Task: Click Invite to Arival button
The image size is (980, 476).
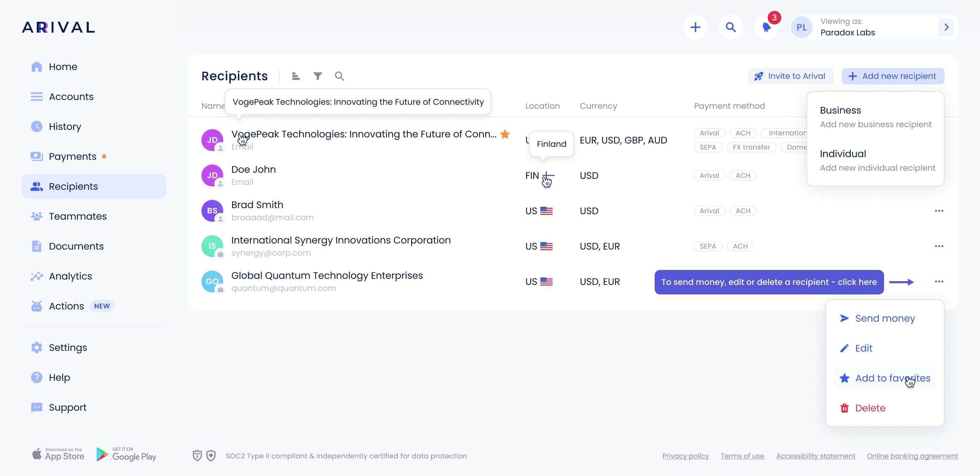Action: pyautogui.click(x=790, y=76)
